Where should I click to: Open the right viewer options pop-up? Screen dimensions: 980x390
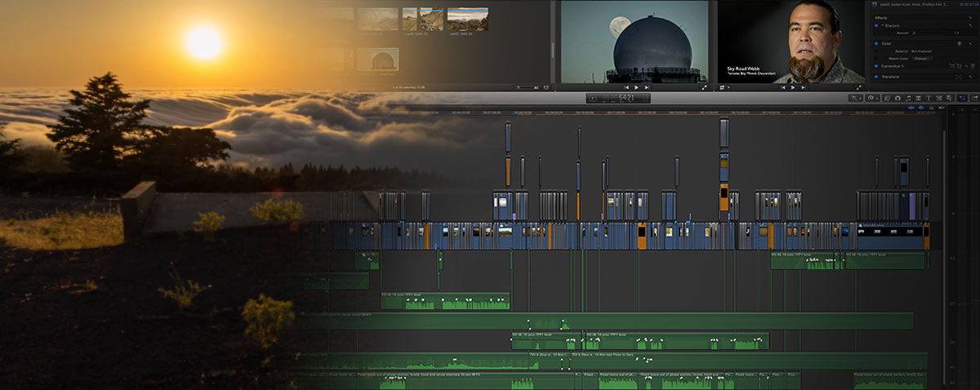[x=724, y=87]
